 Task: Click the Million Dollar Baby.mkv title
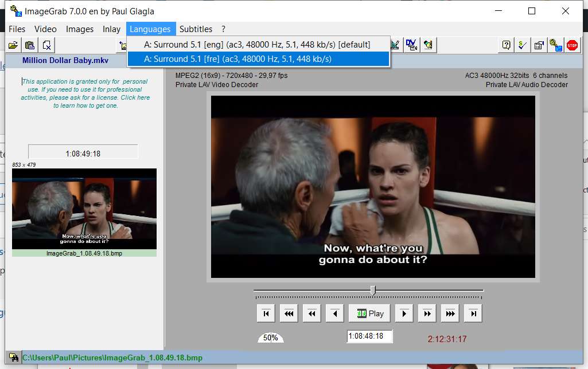(x=65, y=60)
